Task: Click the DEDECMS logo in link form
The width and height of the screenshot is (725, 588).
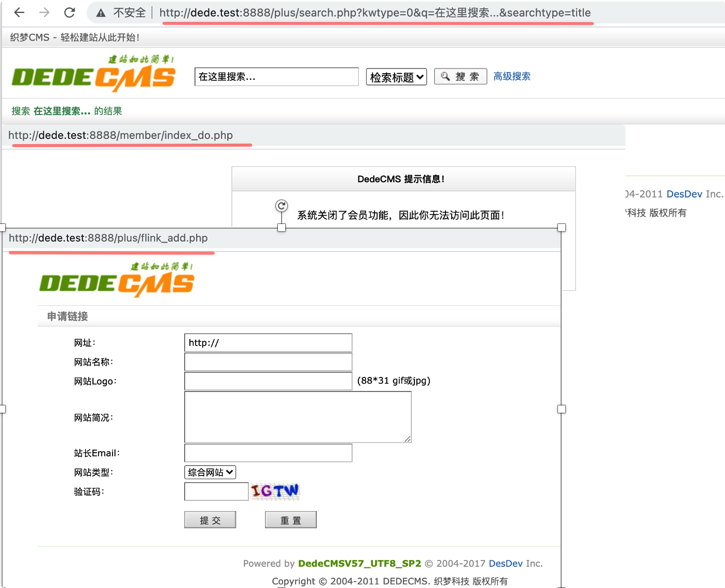Action: (117, 281)
